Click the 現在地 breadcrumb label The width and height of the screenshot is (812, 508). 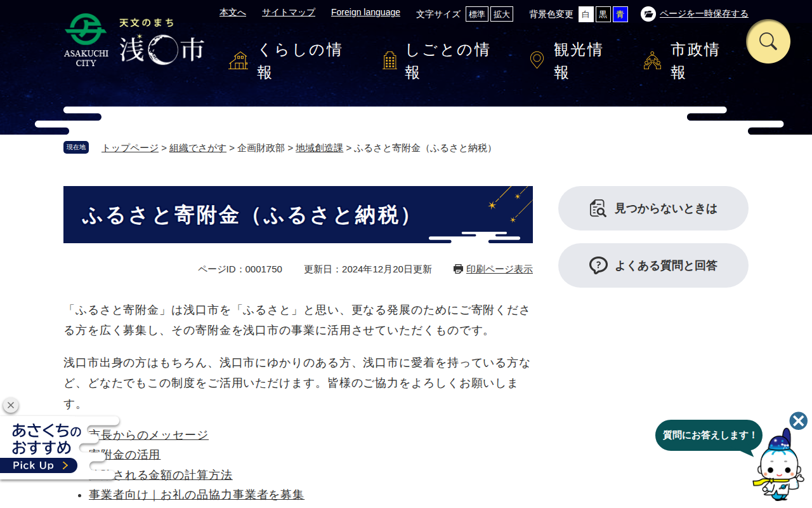(x=76, y=147)
